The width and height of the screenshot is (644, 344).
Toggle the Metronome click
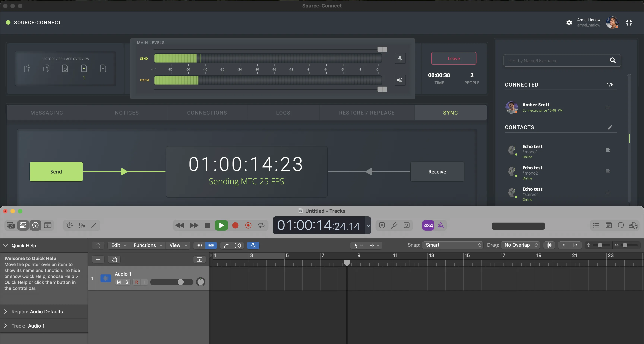(x=441, y=225)
